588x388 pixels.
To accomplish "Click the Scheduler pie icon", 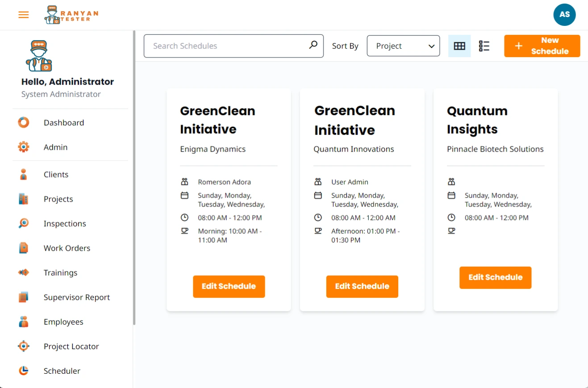I will [24, 371].
